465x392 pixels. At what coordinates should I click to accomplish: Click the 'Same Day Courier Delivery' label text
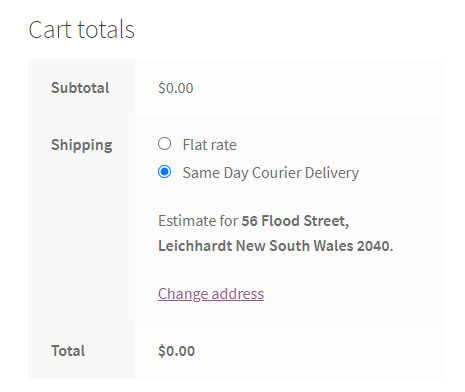pos(271,173)
